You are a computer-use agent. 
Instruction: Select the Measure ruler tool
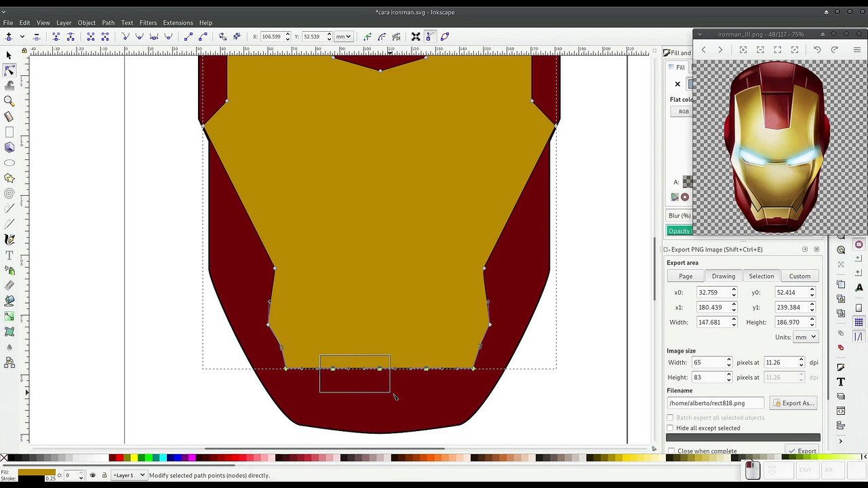[9, 117]
